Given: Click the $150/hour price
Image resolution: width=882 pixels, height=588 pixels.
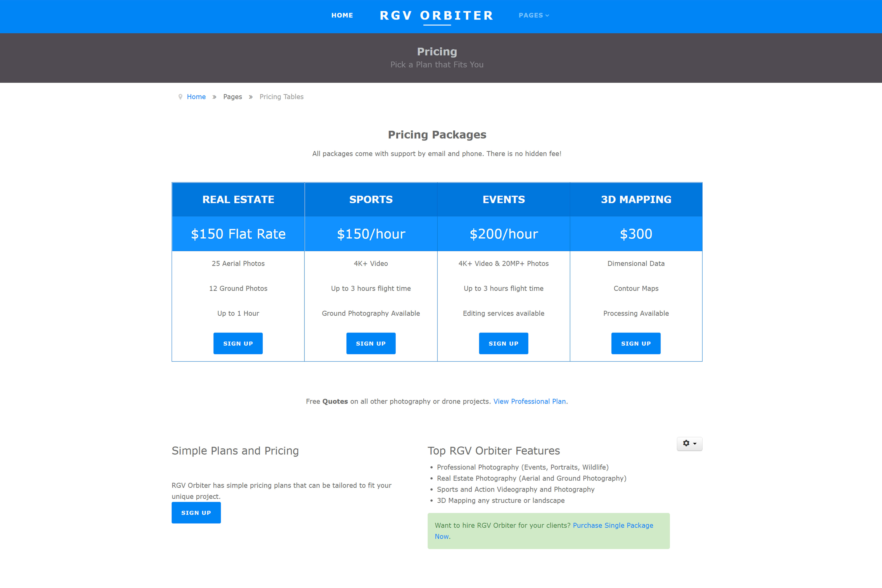Looking at the screenshot, I should pyautogui.click(x=371, y=234).
